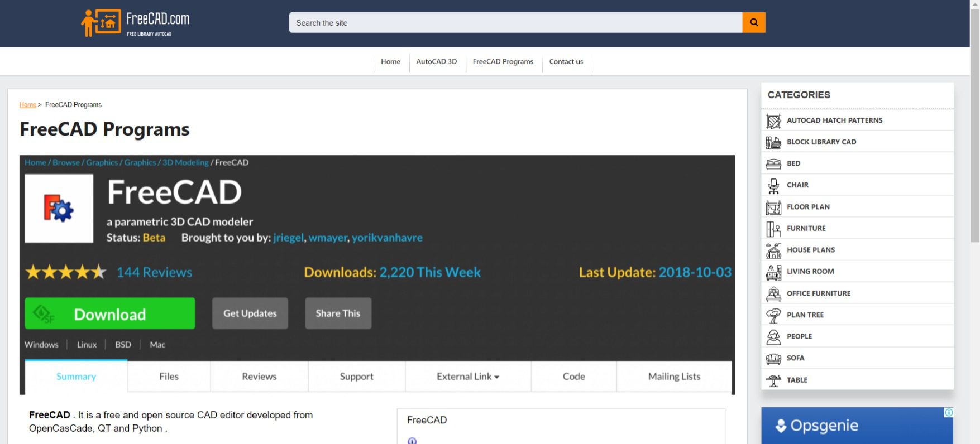Click the FreeCAD.com site logo
Screen dimensions: 980x444
click(x=136, y=23)
